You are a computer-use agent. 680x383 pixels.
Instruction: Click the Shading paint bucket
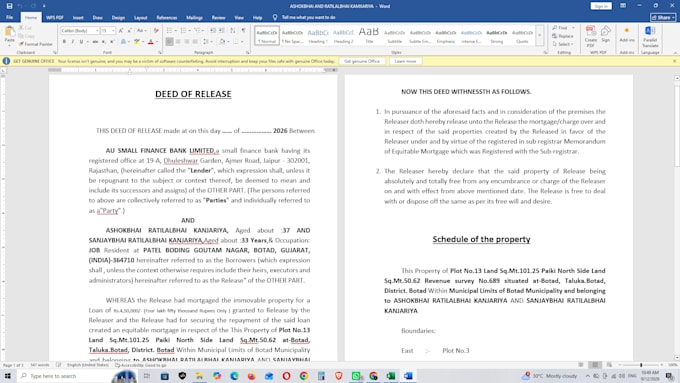(222, 42)
